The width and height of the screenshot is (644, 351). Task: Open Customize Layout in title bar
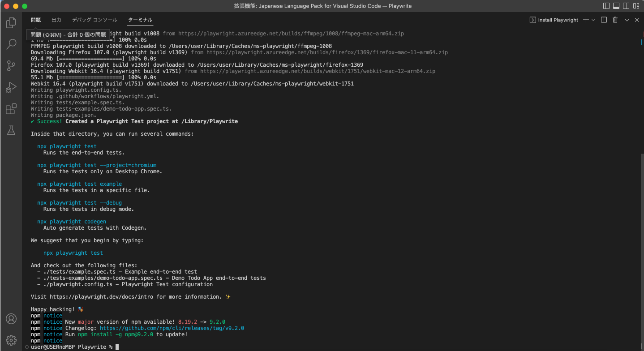tap(635, 6)
